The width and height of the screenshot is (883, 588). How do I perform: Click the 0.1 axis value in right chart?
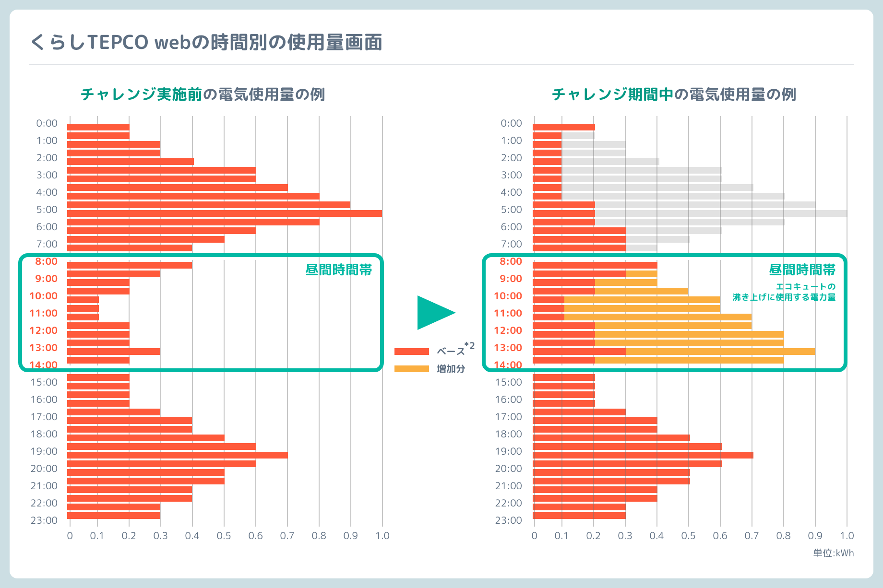pyautogui.click(x=561, y=536)
